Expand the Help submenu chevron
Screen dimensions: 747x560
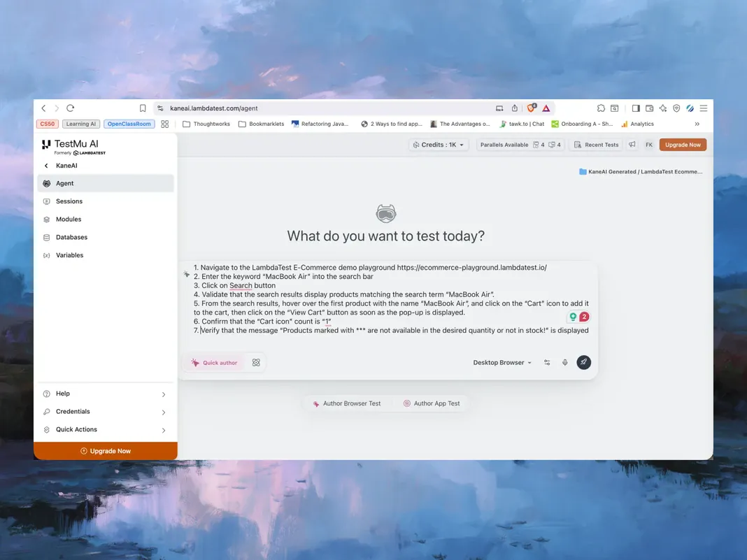(x=164, y=394)
